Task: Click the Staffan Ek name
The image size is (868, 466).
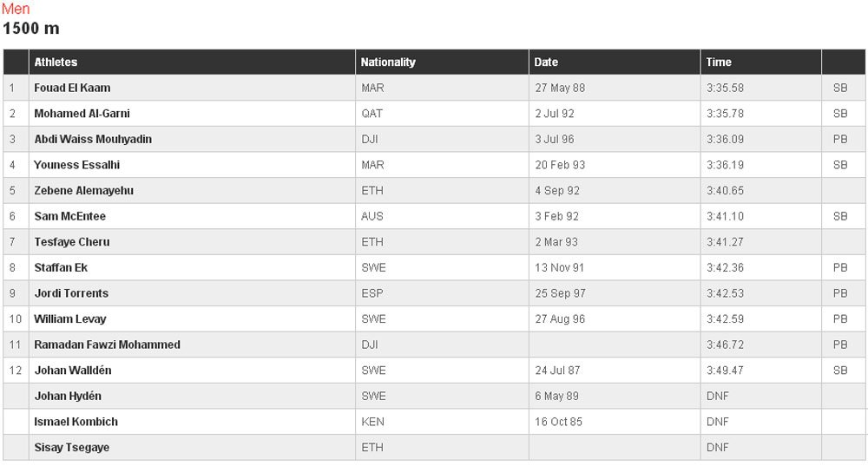Action: (61, 267)
